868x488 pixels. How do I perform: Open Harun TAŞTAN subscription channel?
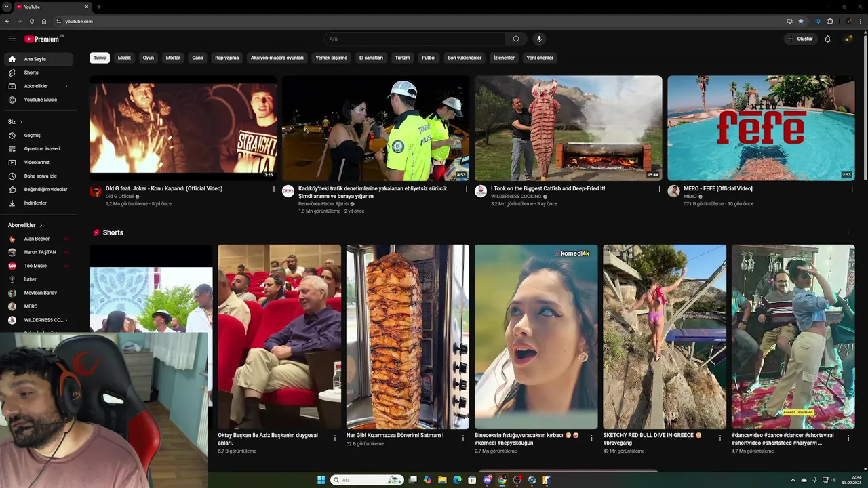point(39,252)
